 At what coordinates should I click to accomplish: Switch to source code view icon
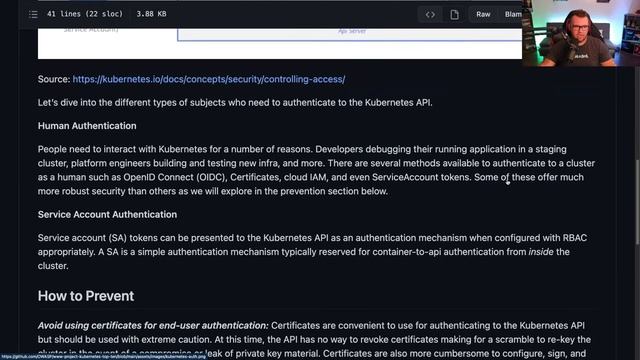click(x=430, y=14)
